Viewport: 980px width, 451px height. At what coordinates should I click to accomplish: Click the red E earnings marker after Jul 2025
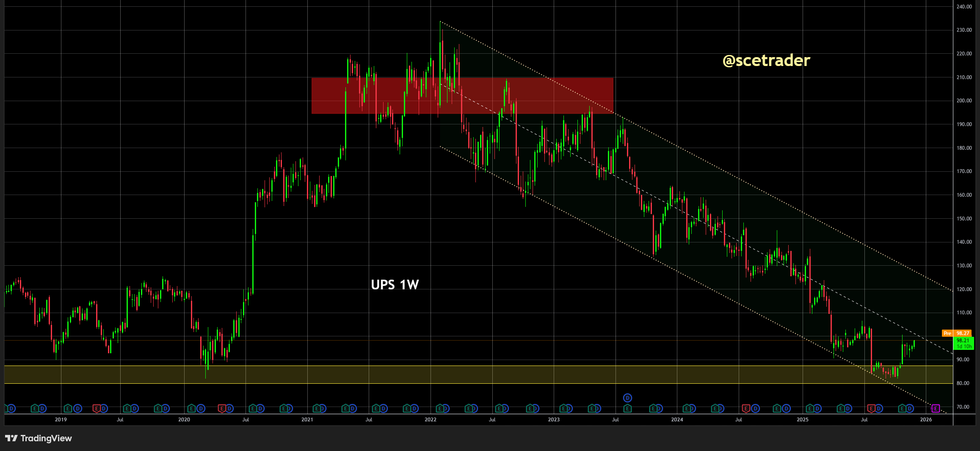click(871, 408)
